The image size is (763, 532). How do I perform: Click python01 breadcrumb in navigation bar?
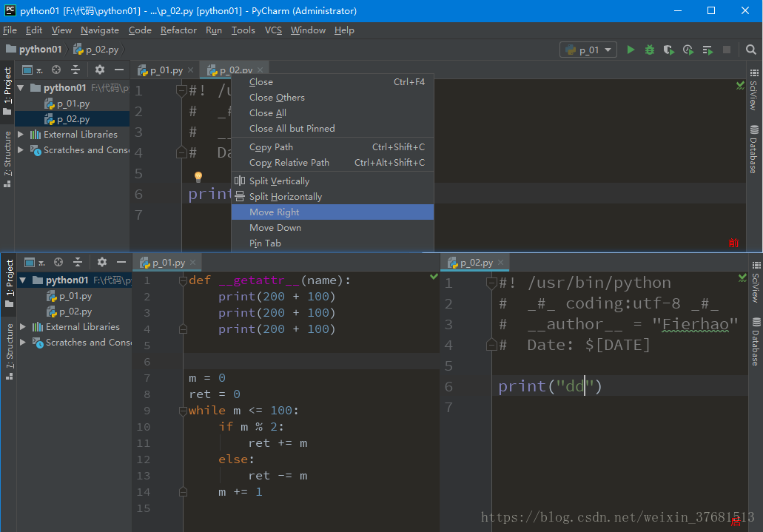34,50
